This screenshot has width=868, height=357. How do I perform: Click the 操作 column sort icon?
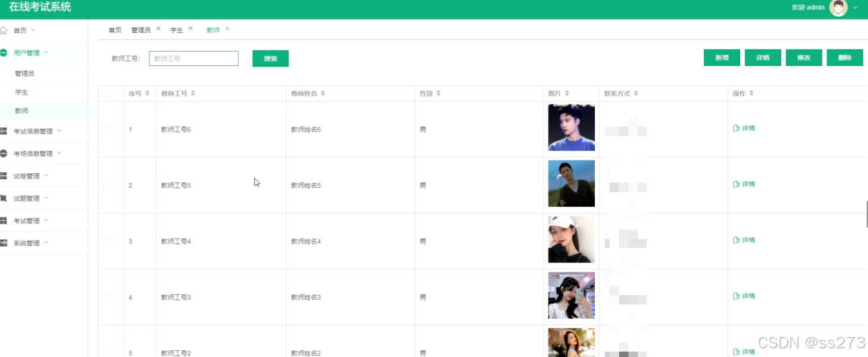click(752, 94)
